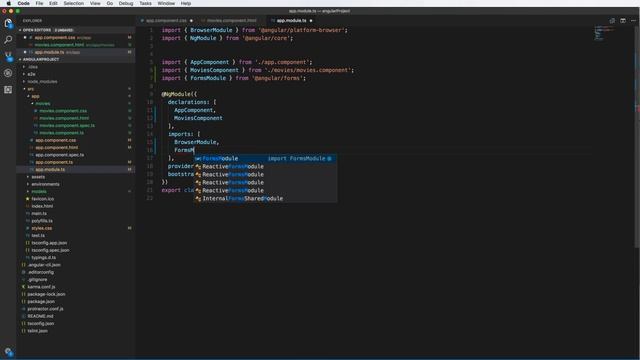Select the app.module.ts editor tab
640x360 pixels.
[291, 20]
